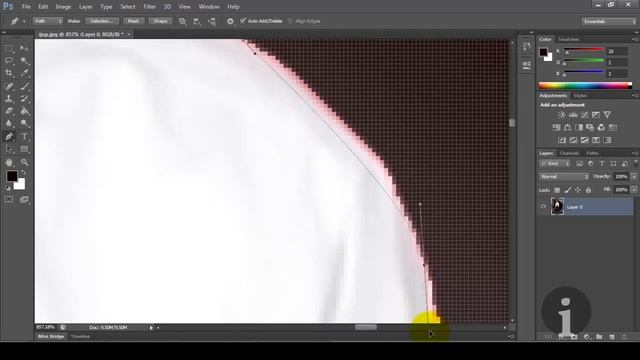Viewport: 640px width, 360px height.
Task: Open the Filter menu
Action: [149, 7]
